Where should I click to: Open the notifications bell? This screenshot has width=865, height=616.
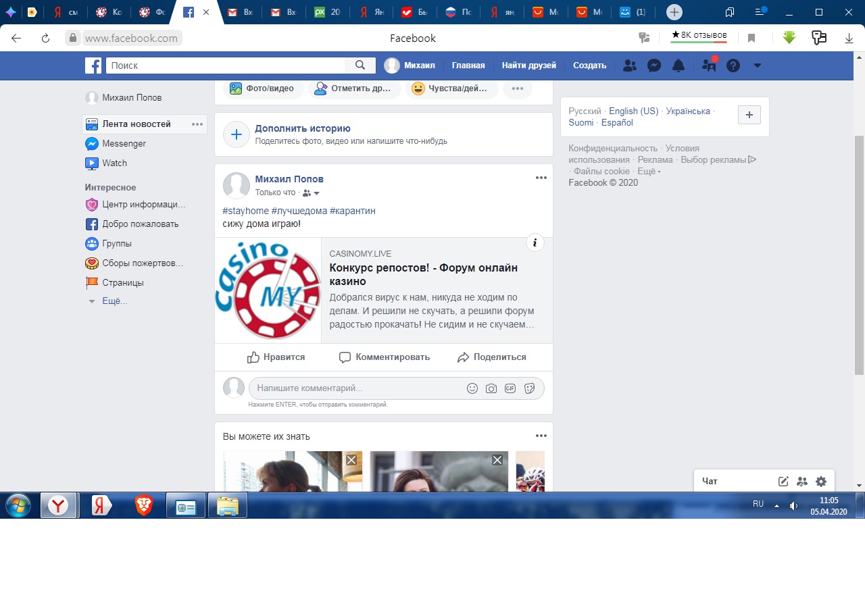678,66
